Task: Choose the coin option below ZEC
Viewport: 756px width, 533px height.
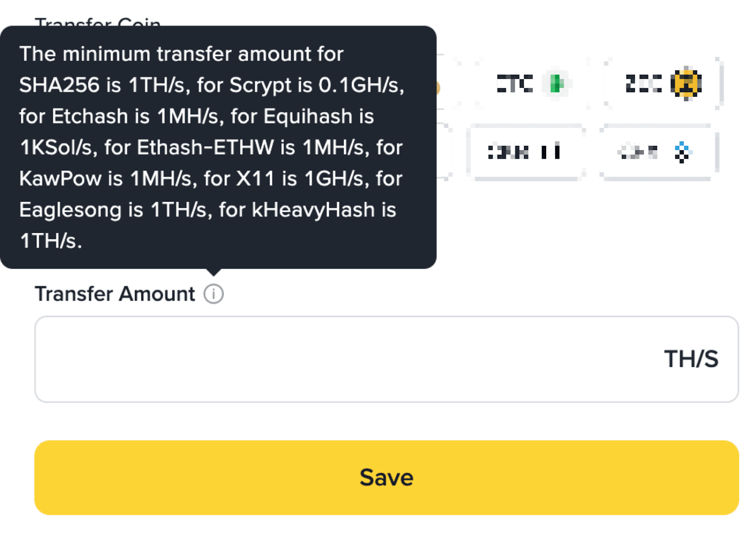Action: point(658,152)
